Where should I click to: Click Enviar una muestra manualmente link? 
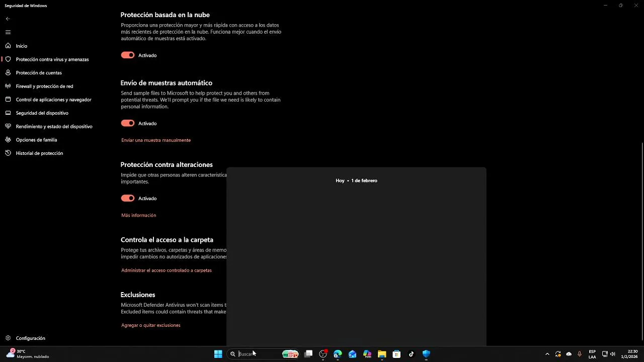tap(156, 140)
